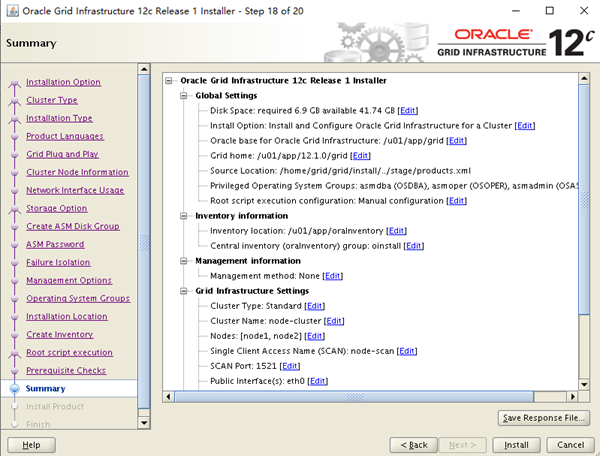Jump to Create Inventory step
The height and width of the screenshot is (456, 600).
pyautogui.click(x=60, y=334)
